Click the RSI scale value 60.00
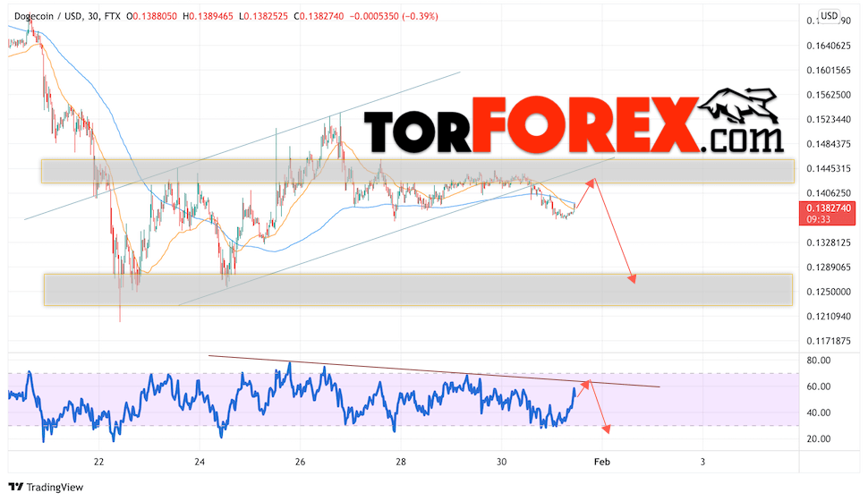The height and width of the screenshot is (501, 868). click(819, 386)
